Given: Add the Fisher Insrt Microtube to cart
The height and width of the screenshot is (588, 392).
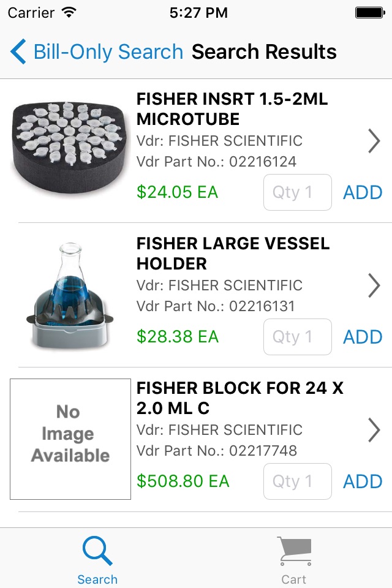Looking at the screenshot, I should pyautogui.click(x=363, y=192).
